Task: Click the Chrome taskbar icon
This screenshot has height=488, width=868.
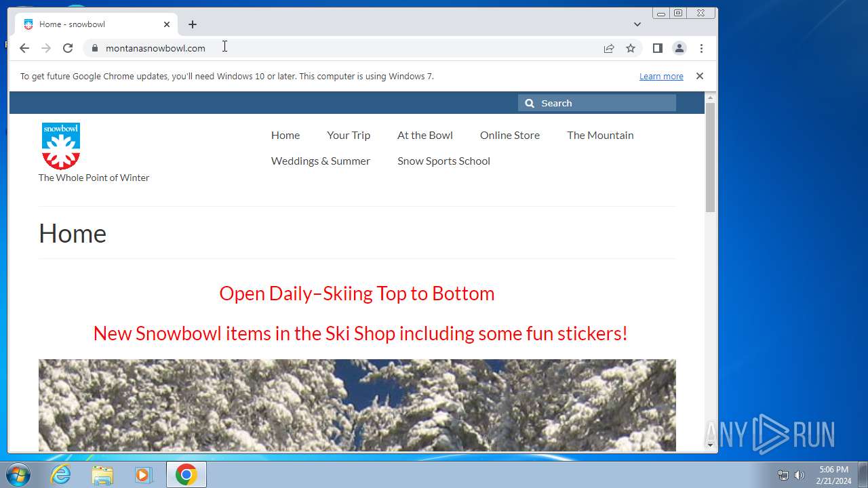Action: [x=186, y=475]
